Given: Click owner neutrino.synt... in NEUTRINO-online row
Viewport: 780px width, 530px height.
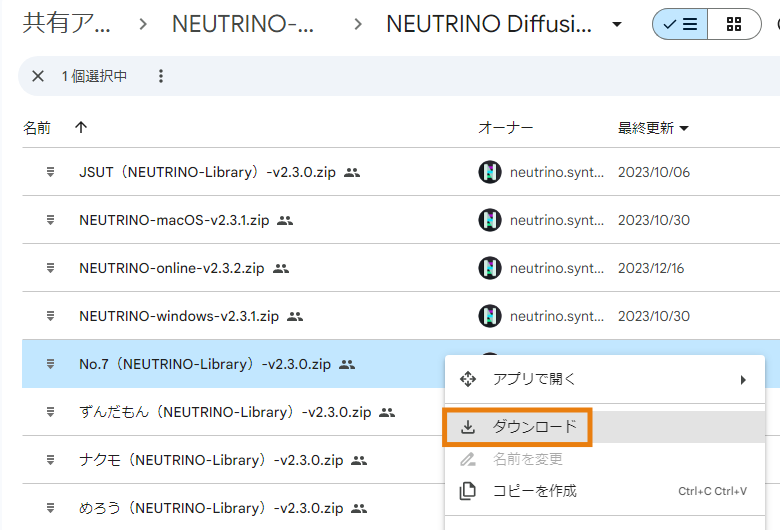Looking at the screenshot, I should pyautogui.click(x=557, y=269).
